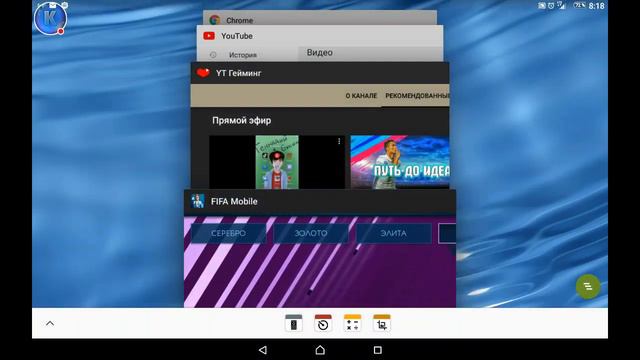Switch to the О КАНАЛЕ tab
Viewport: 640px width, 360px height.
pyautogui.click(x=361, y=96)
